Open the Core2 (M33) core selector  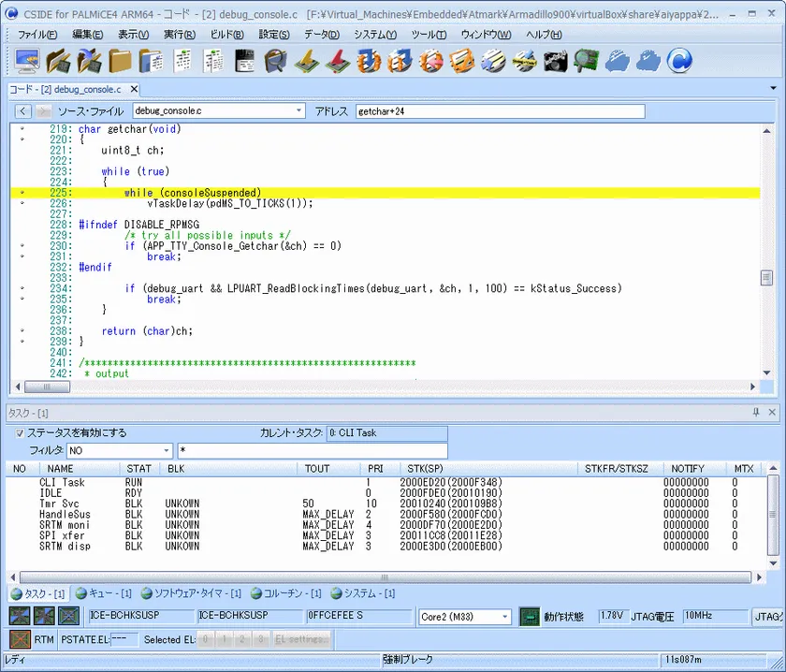click(505, 617)
